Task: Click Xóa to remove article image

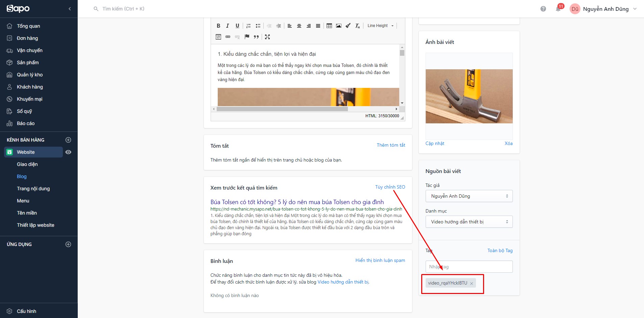Action: (508, 143)
